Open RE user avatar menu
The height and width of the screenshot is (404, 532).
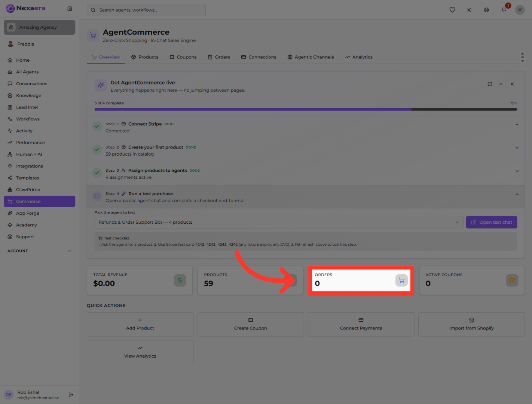(520, 10)
